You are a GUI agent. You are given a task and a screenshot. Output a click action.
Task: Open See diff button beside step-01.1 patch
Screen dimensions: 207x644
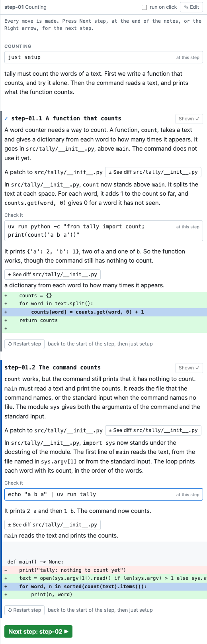(153, 172)
